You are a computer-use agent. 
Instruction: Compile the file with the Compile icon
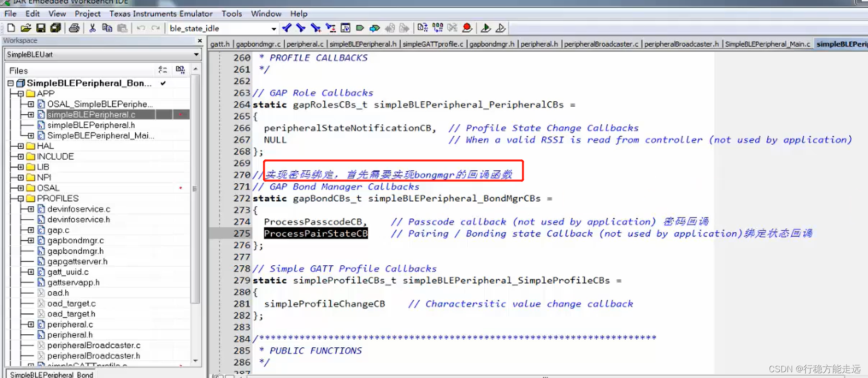(x=422, y=28)
